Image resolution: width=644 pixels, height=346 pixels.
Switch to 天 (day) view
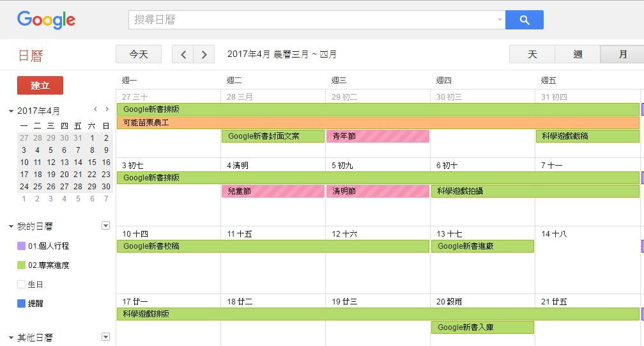[x=532, y=54]
